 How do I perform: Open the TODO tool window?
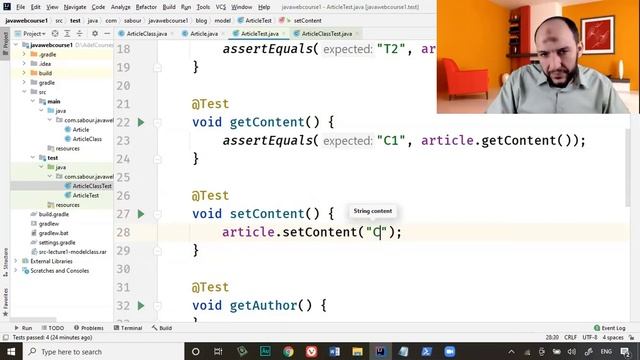point(53,328)
